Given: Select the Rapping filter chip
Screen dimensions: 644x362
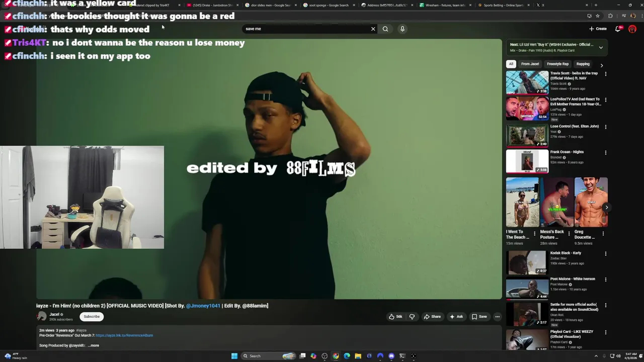Looking at the screenshot, I should coord(583,64).
